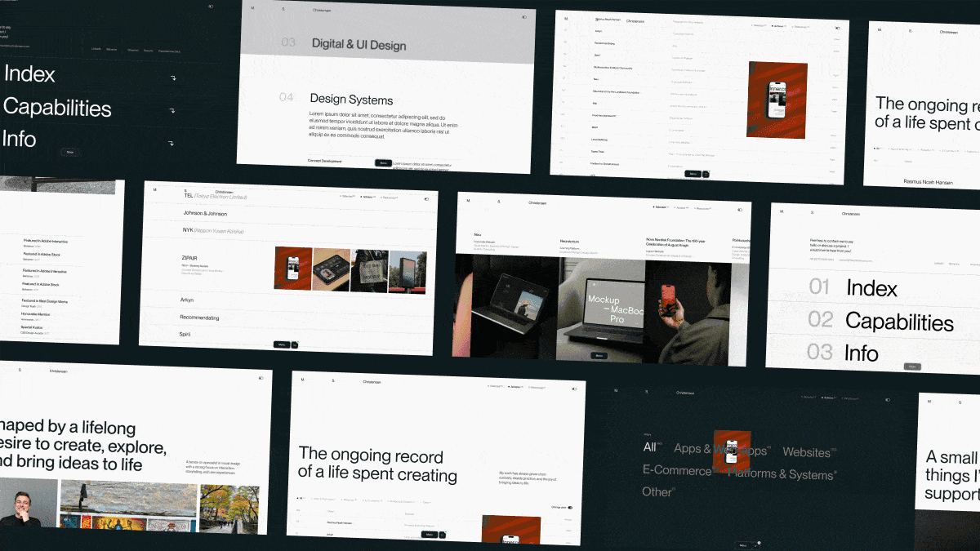980x551 pixels.
Task: Open the hand-holding-phone gallery image
Action: point(688,313)
